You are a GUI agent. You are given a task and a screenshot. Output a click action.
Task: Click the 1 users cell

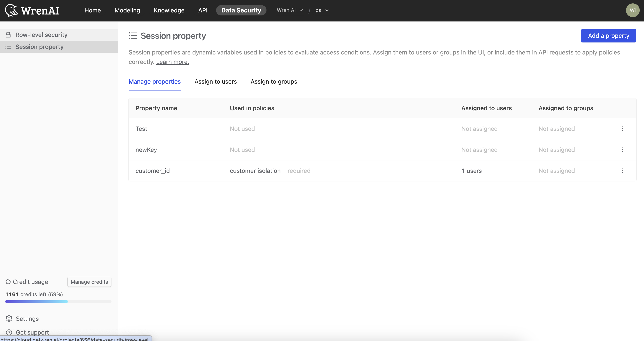pyautogui.click(x=471, y=171)
